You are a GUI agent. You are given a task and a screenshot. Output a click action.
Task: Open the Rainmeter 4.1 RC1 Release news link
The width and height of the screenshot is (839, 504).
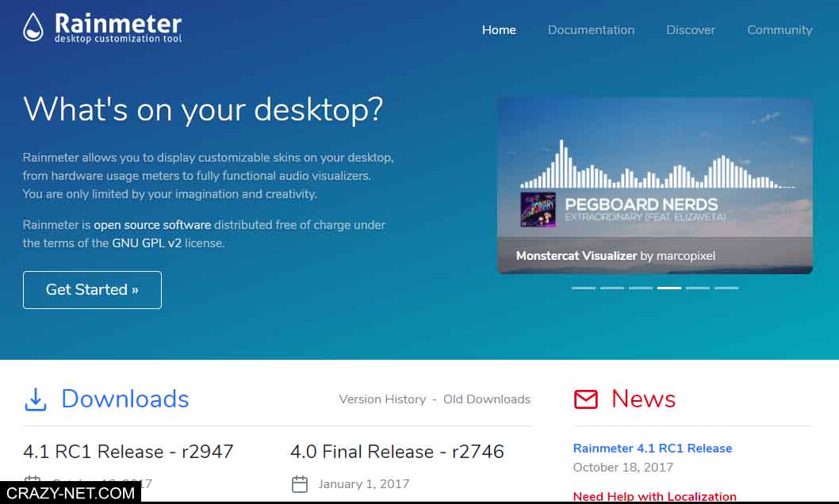click(653, 449)
